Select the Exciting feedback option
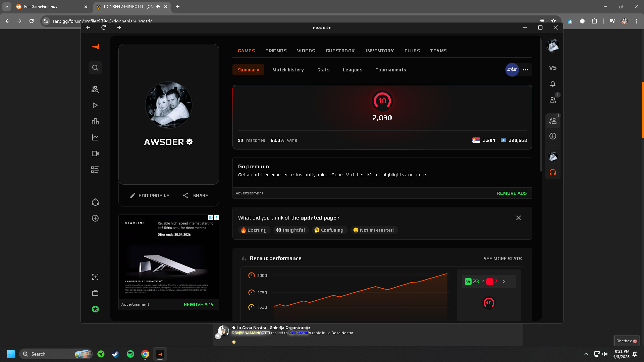Image resolution: width=644 pixels, height=362 pixels. click(x=254, y=230)
